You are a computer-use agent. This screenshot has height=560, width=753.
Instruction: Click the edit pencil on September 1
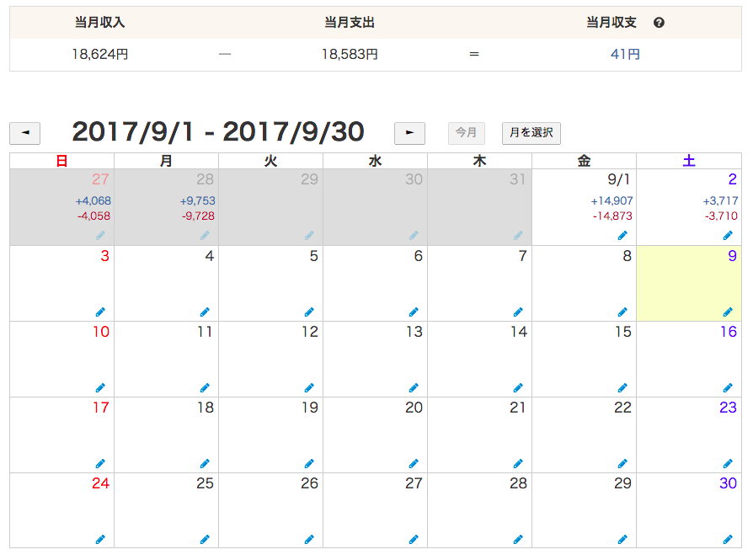click(622, 235)
